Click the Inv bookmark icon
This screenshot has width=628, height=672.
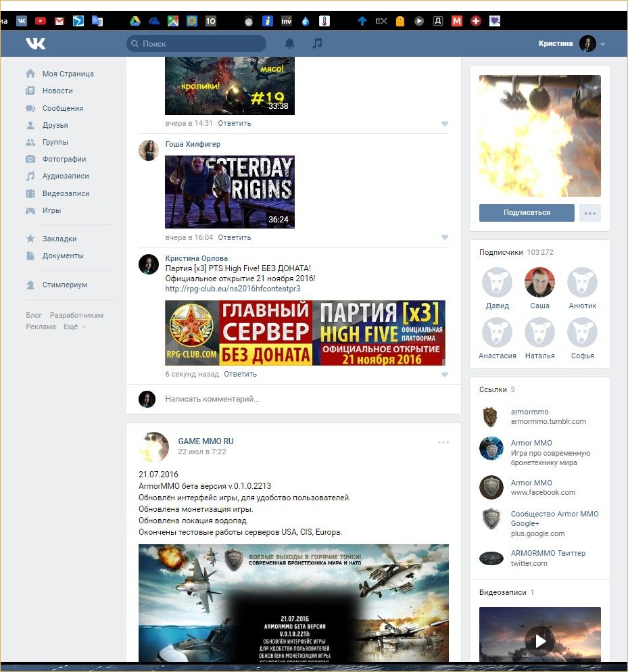tap(287, 20)
